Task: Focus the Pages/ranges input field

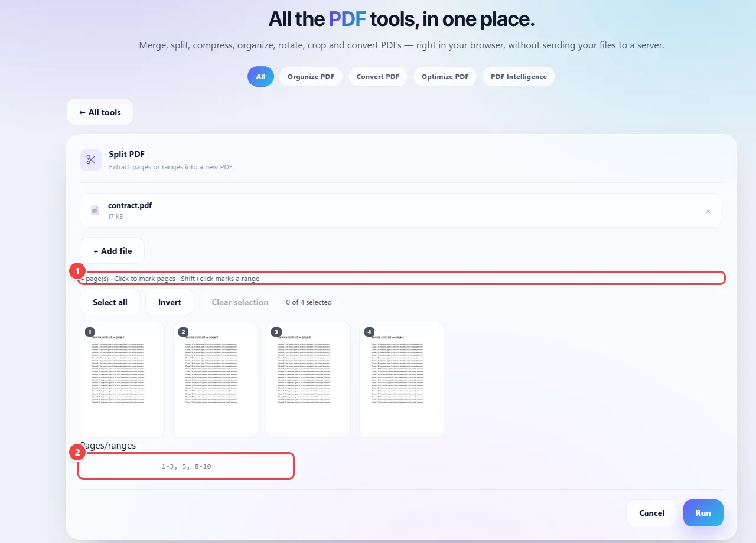Action: [x=186, y=466]
